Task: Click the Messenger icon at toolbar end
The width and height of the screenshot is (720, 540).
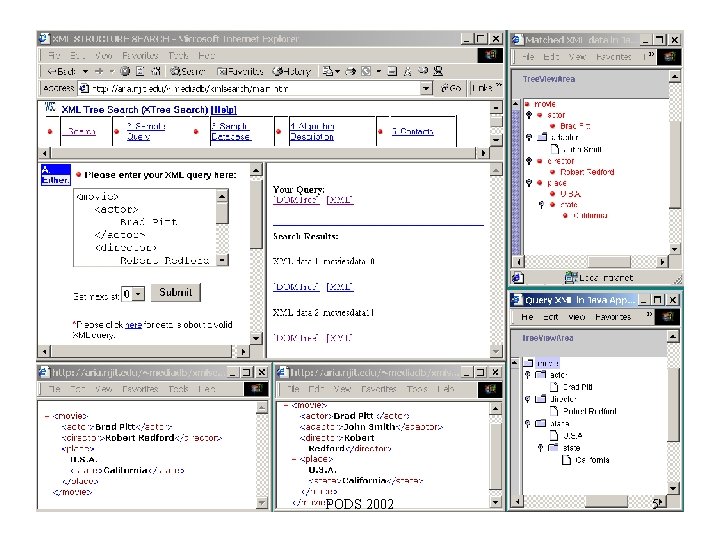Action: click(438, 71)
